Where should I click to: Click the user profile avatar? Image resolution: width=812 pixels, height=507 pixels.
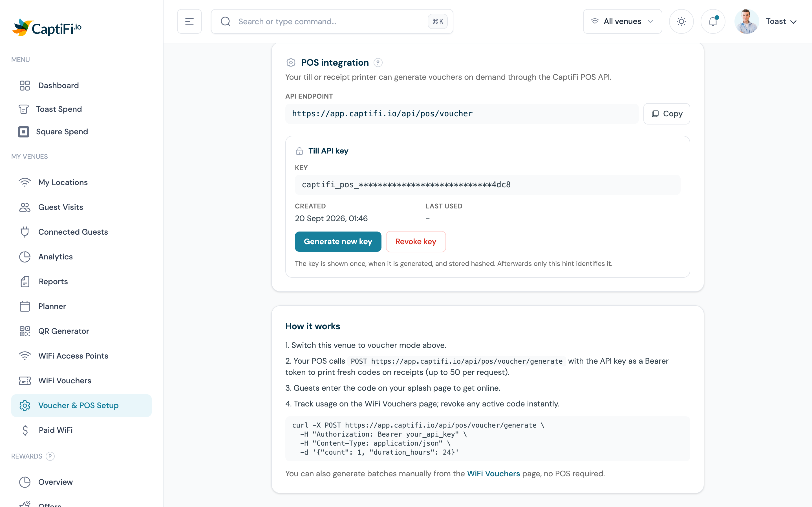(x=746, y=21)
